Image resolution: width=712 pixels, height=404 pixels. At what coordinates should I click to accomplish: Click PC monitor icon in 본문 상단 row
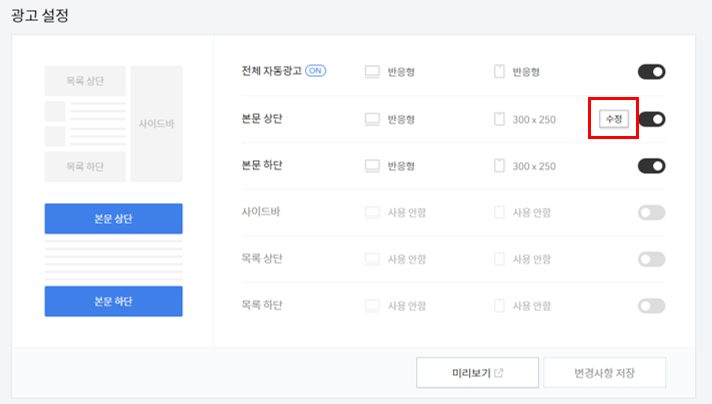[x=372, y=119]
